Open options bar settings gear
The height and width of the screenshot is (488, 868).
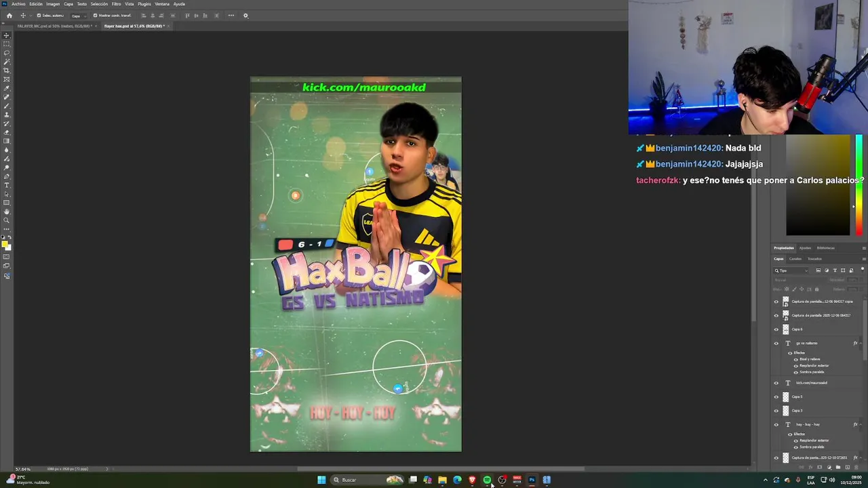click(245, 16)
